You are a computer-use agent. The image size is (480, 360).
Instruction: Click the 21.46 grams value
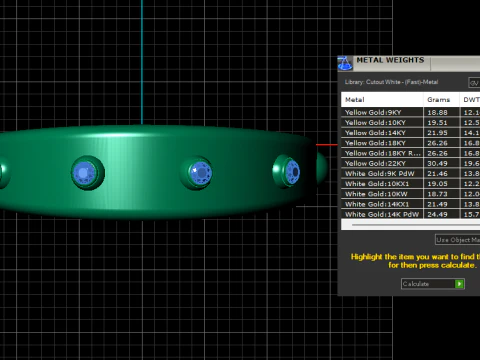437,174
